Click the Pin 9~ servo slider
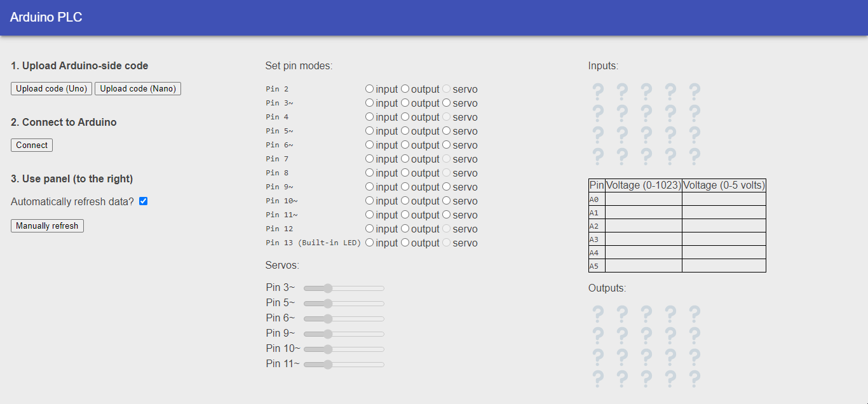The height and width of the screenshot is (404, 868). point(344,334)
